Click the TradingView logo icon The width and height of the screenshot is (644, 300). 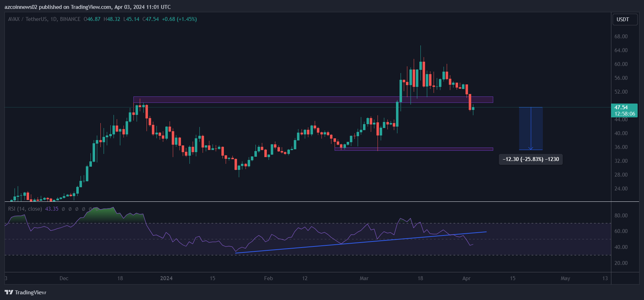pyautogui.click(x=9, y=292)
